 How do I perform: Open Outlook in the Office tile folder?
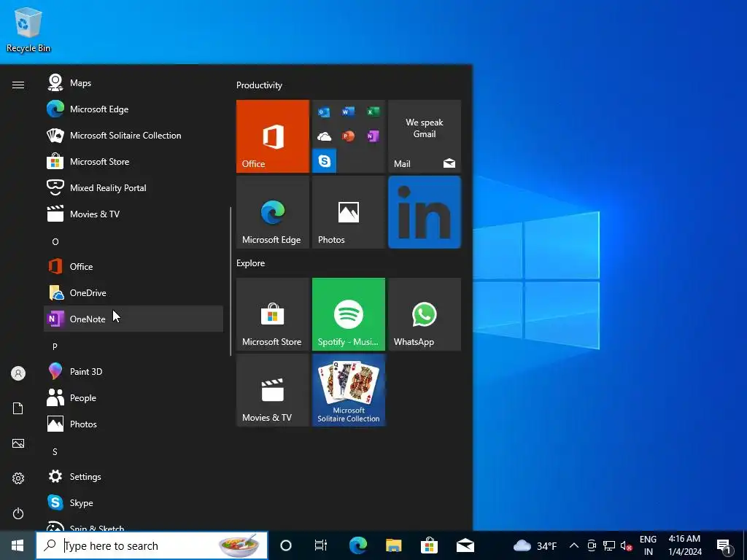point(325,112)
